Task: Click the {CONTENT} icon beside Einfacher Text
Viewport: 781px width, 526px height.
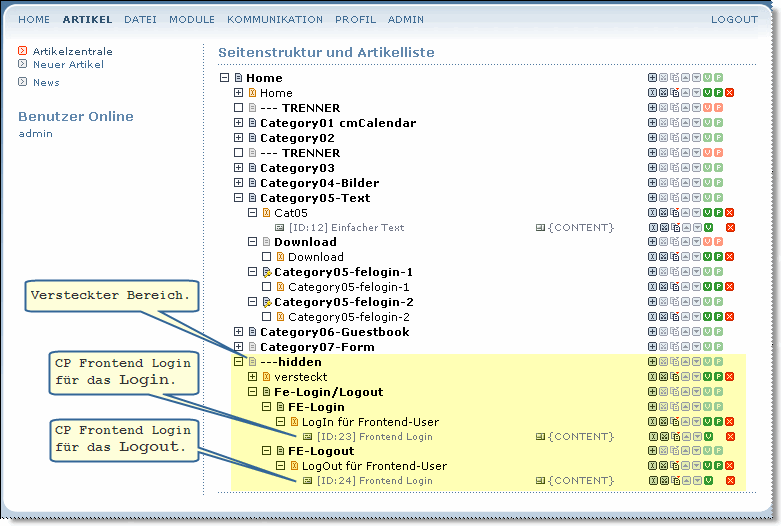Action: click(x=541, y=228)
